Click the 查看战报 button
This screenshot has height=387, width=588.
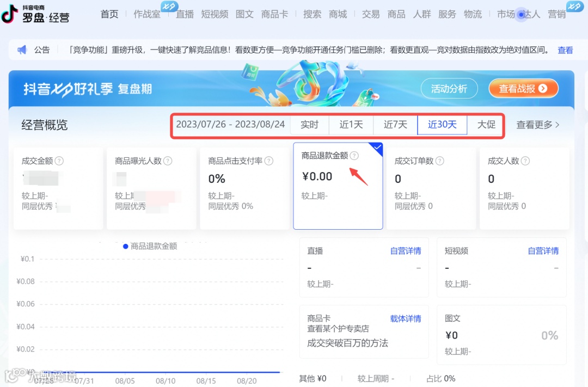click(524, 89)
